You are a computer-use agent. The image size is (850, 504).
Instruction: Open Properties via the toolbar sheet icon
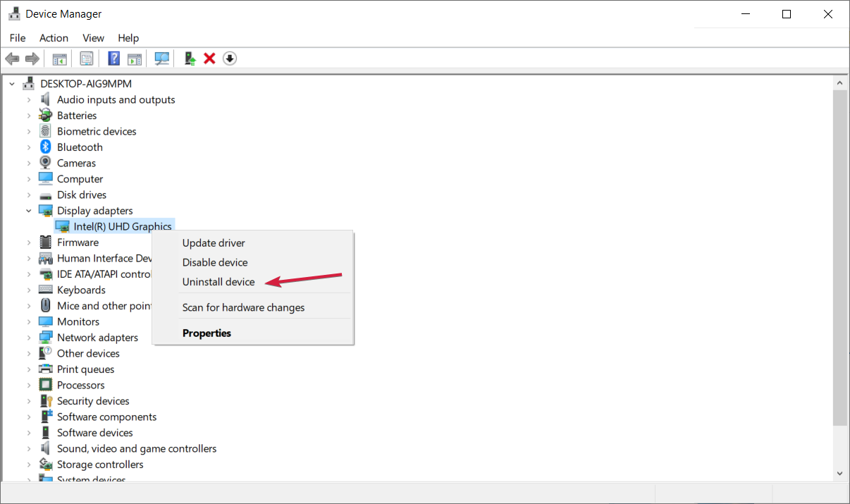87,59
